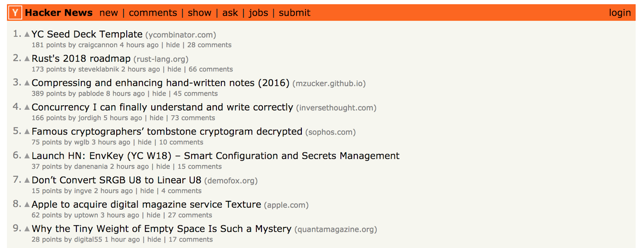View user ingve's profile
This screenshot has width=644, height=248.
point(83,191)
